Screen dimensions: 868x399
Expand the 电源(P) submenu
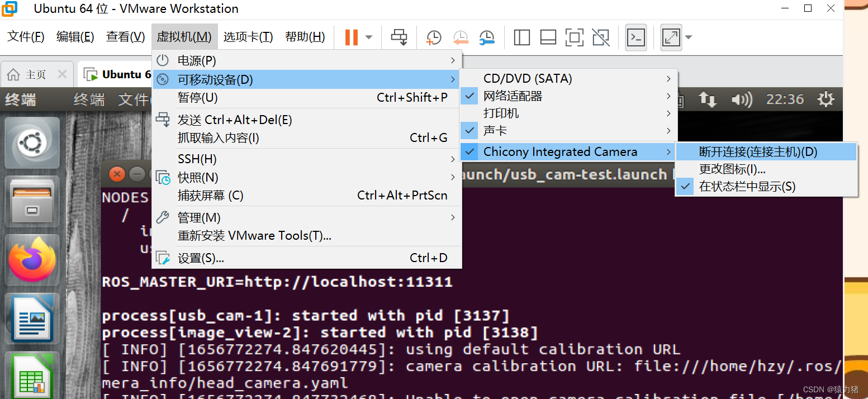pos(306,60)
